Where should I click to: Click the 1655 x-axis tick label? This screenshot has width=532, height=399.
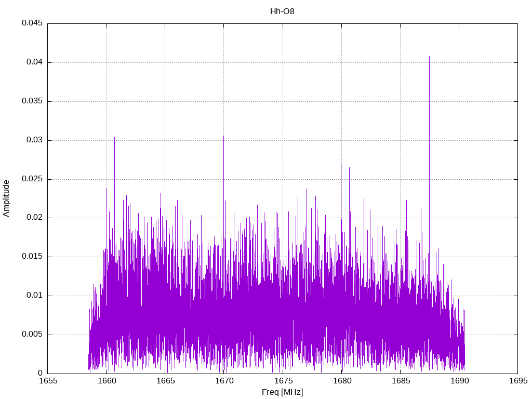click(x=48, y=381)
